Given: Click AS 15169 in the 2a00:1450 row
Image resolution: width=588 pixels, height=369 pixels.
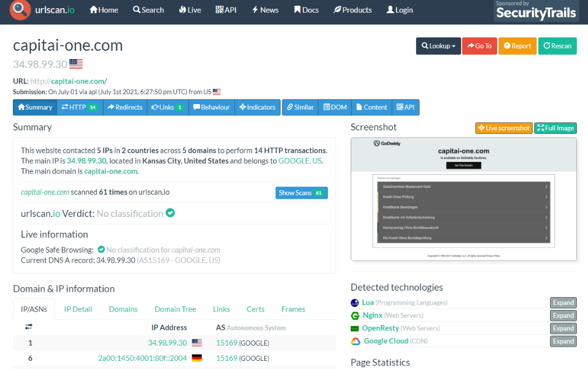Looking at the screenshot, I should [x=227, y=358].
